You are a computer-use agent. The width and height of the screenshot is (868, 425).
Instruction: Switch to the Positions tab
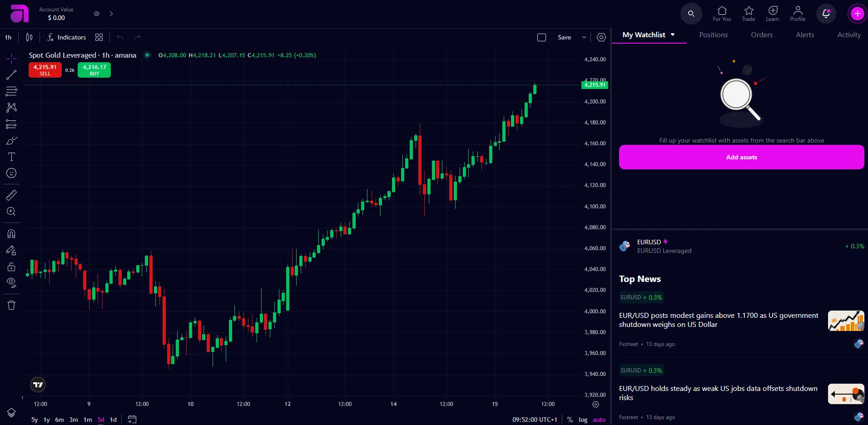(x=713, y=35)
